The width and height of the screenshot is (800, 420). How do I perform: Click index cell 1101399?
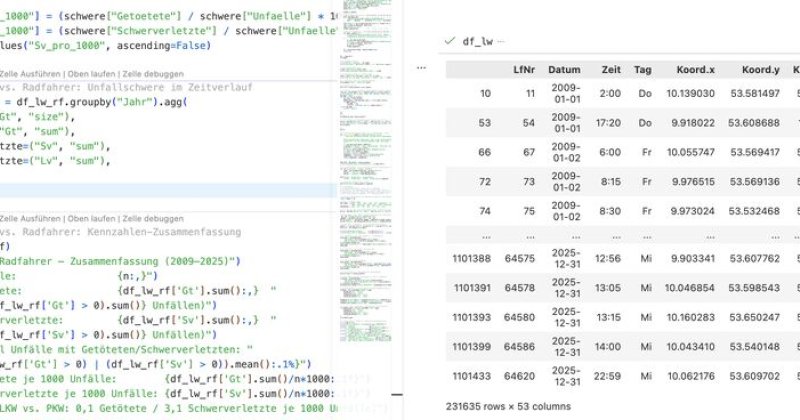tap(471, 347)
